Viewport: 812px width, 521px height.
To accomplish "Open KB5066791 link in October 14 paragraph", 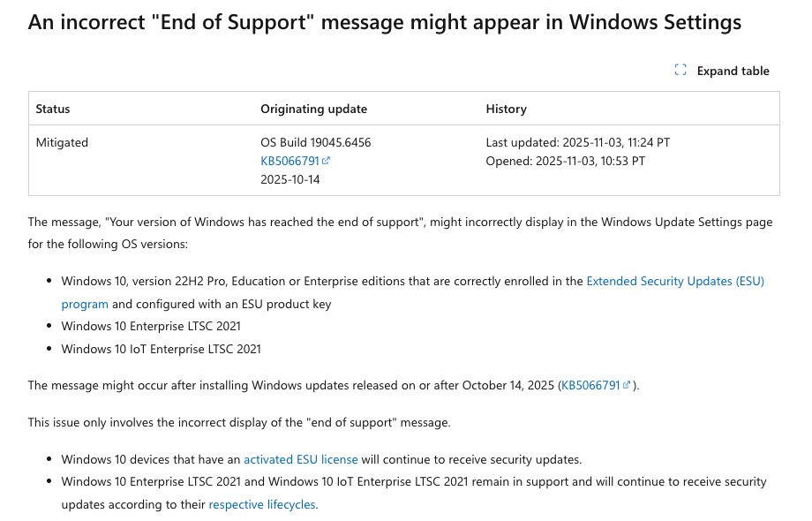I will (x=590, y=385).
